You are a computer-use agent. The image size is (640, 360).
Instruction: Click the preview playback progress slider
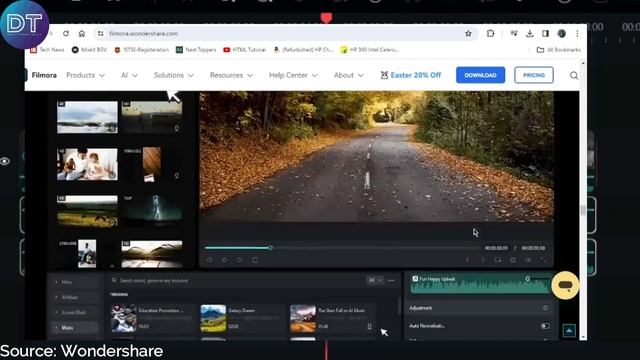(342, 248)
